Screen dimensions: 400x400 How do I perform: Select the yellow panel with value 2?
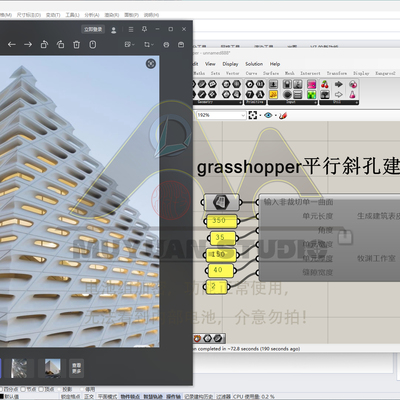pos(216,287)
